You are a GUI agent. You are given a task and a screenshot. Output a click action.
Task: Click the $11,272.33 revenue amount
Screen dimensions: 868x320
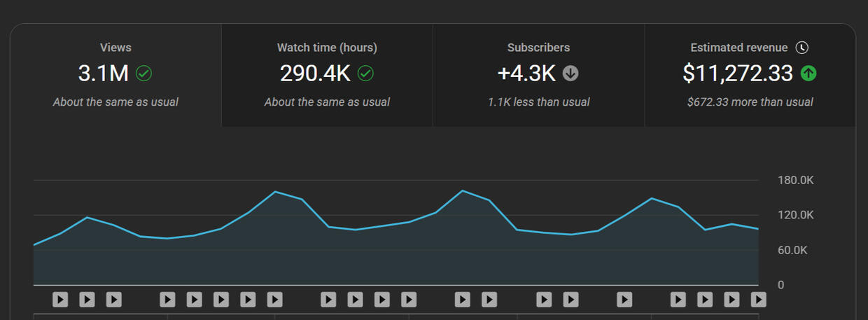coord(738,73)
